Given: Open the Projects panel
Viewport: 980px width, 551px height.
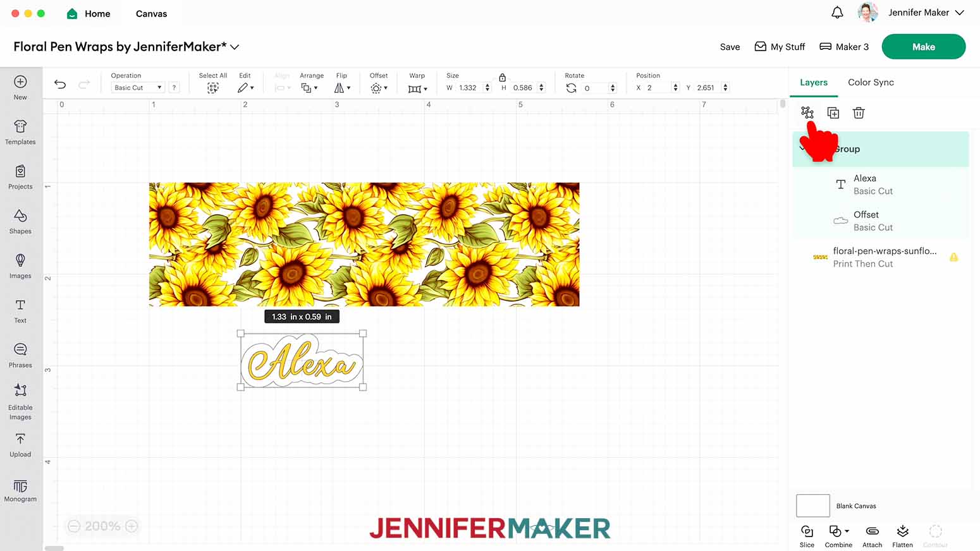Looking at the screenshot, I should 20,178.
